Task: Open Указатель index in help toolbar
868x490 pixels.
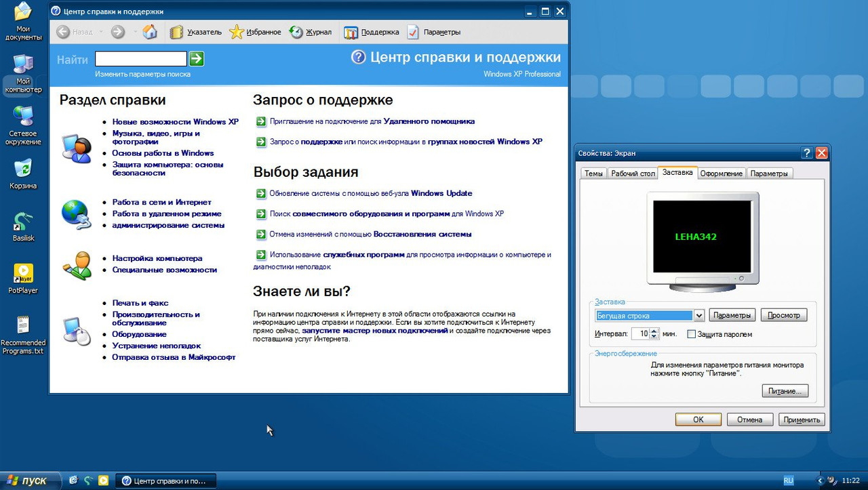Action: tap(196, 32)
